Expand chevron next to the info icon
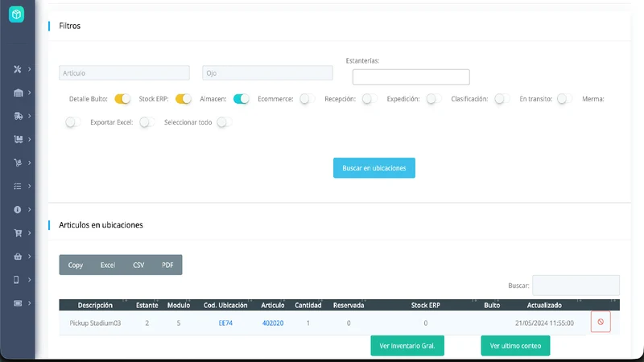This screenshot has width=644, height=362. coord(30,210)
